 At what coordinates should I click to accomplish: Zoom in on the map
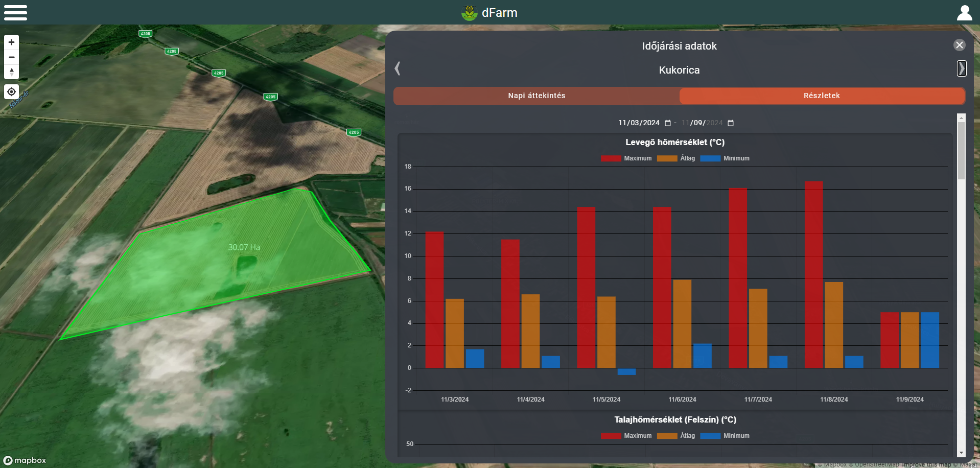12,42
